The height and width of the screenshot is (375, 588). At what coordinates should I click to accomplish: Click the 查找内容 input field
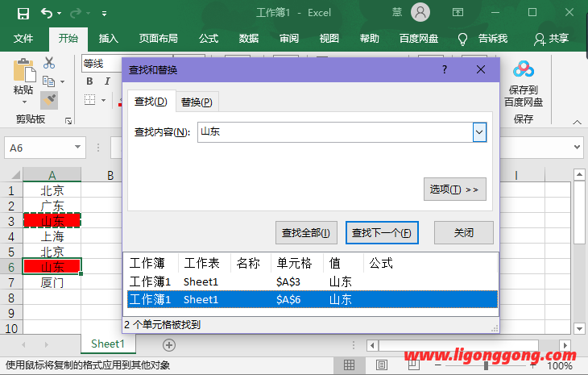point(335,132)
